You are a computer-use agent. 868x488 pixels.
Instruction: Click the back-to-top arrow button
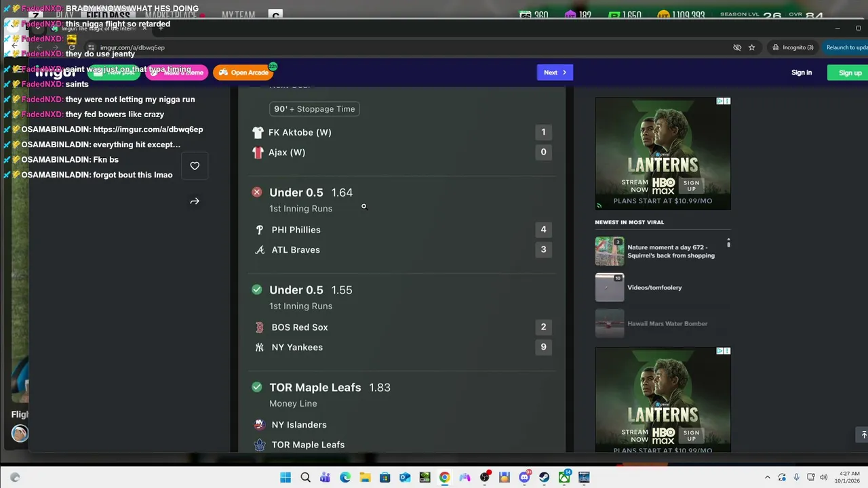tap(863, 434)
